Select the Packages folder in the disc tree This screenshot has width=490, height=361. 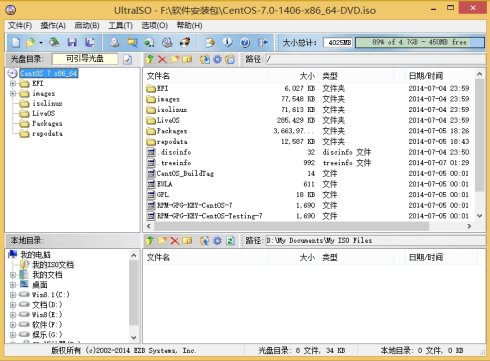coord(47,123)
